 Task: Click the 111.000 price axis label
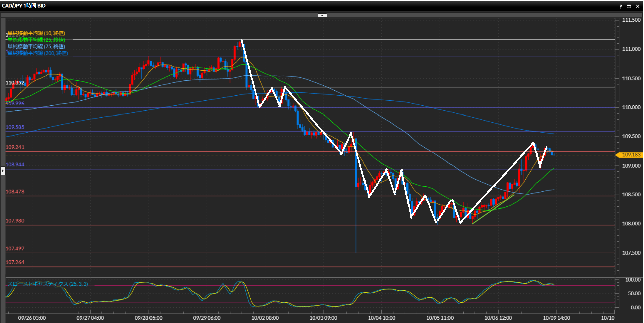pyautogui.click(x=631, y=49)
